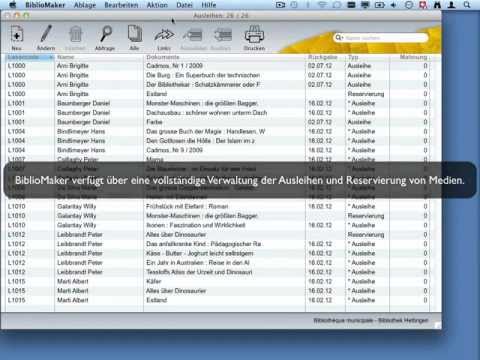Select the 'Den Gottlosen die Hölle' row
The width and height of the screenshot is (480, 360).
pos(218,141)
